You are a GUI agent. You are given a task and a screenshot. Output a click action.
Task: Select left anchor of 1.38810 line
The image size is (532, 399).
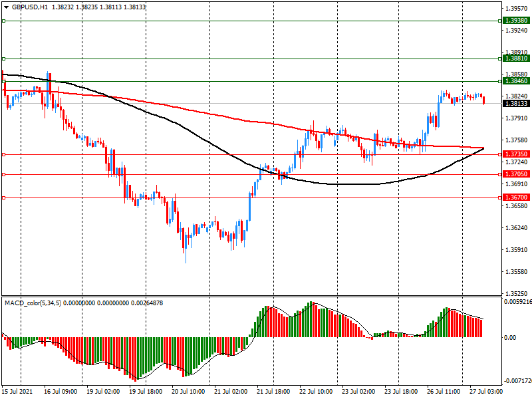(x=4, y=59)
